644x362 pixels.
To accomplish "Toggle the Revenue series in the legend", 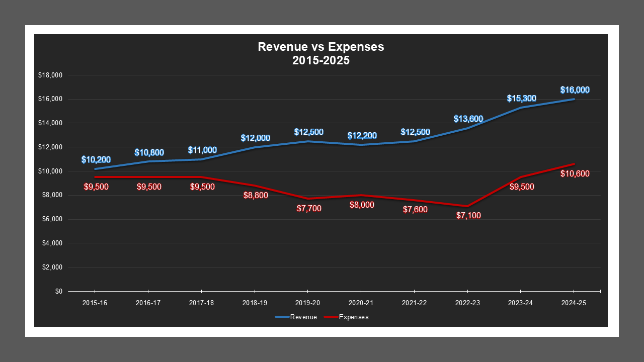I will pos(303,317).
